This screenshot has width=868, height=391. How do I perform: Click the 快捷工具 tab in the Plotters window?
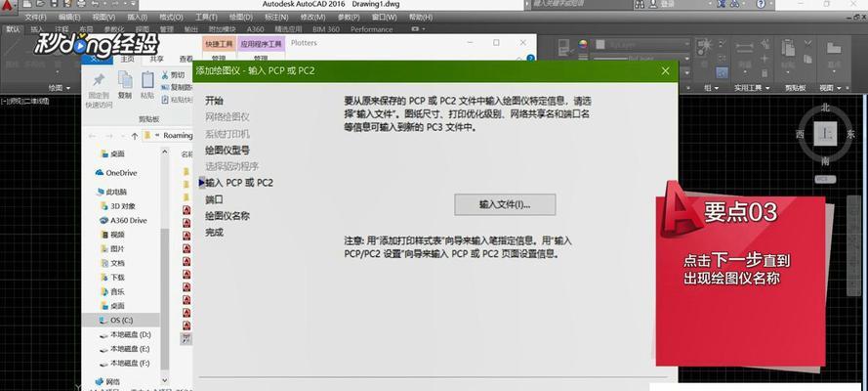[x=220, y=44]
